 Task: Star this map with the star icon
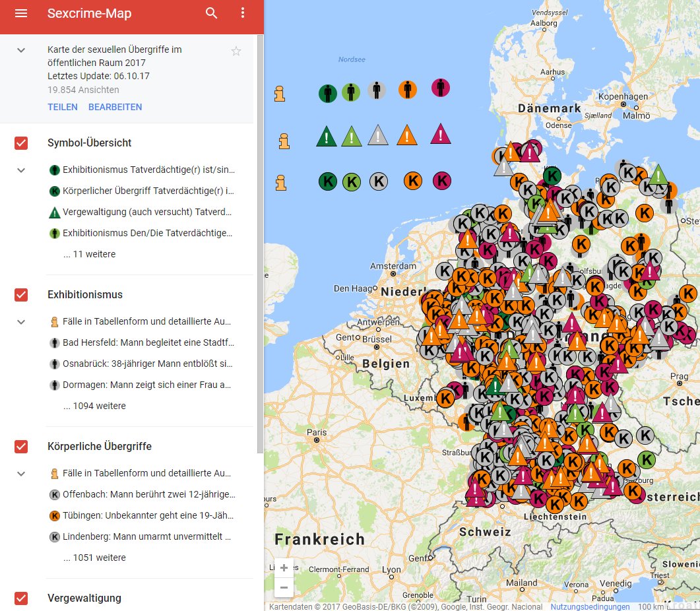pyautogui.click(x=236, y=51)
